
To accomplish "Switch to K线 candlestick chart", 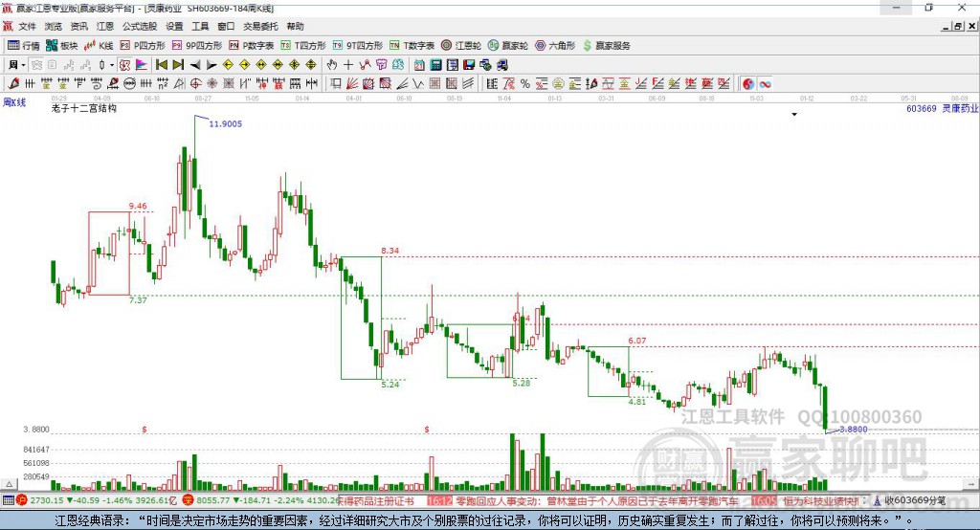I will [x=99, y=46].
